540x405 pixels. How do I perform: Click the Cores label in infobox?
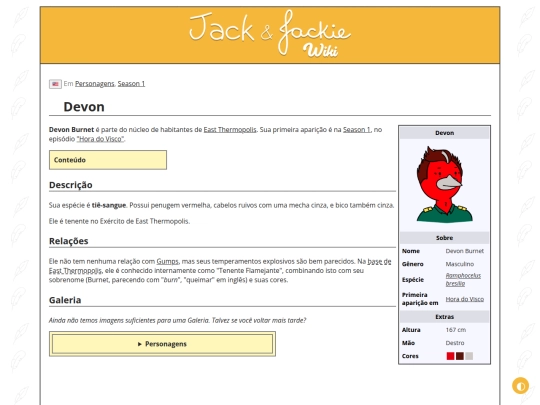point(410,356)
